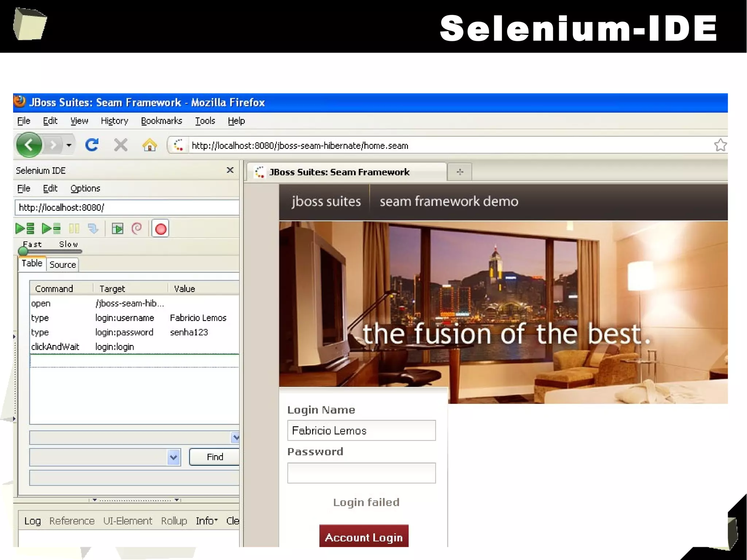Open the Rollup tab
Viewport: 747px width, 560px height.
point(174,521)
